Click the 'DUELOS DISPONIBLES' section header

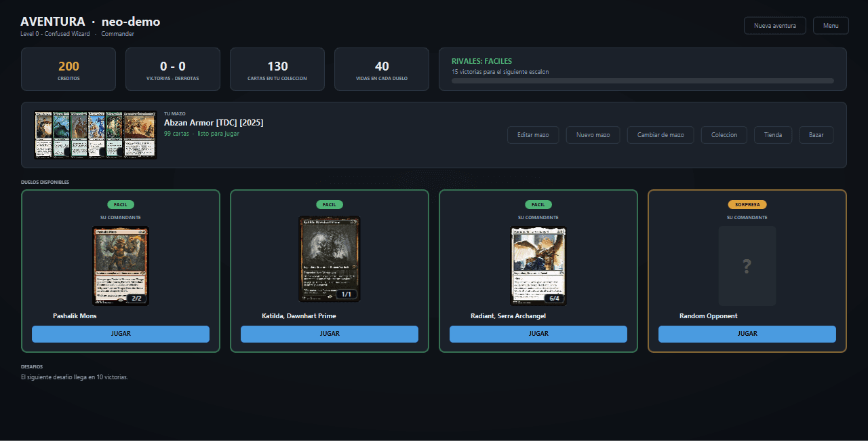click(45, 183)
